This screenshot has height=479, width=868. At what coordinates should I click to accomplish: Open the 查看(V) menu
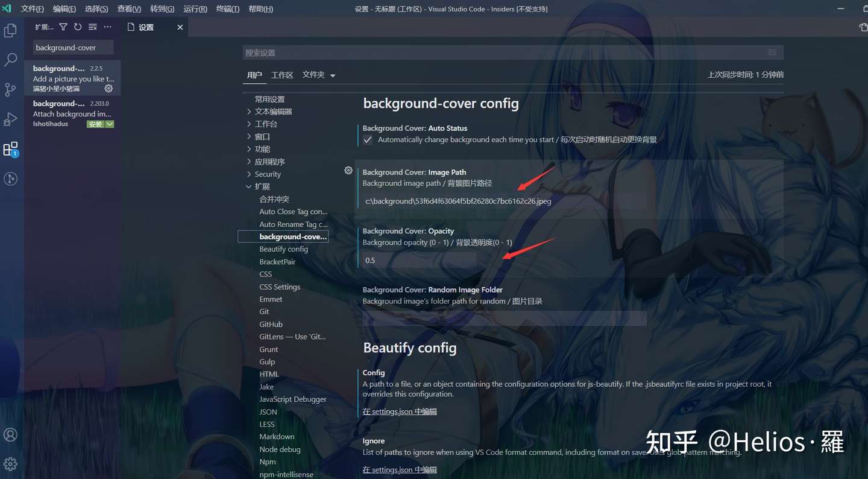click(129, 9)
